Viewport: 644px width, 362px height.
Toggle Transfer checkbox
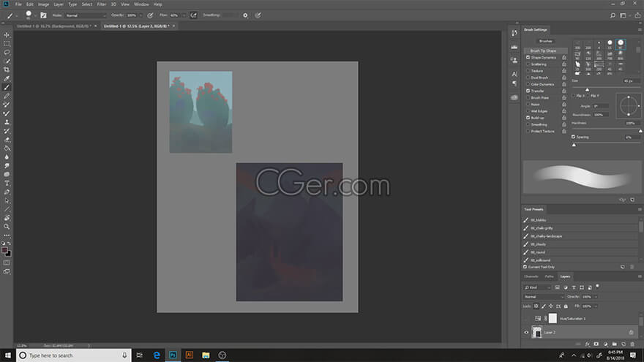528,91
